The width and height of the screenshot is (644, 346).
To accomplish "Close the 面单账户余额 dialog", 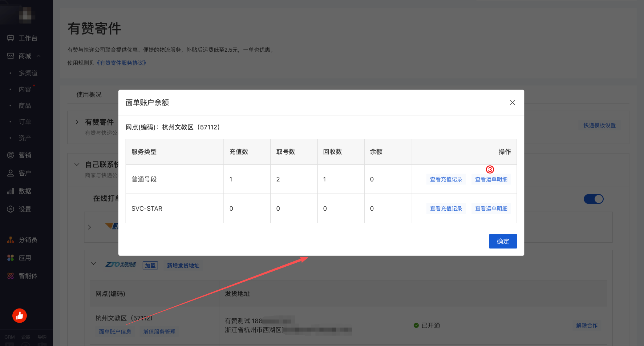I will (x=512, y=103).
